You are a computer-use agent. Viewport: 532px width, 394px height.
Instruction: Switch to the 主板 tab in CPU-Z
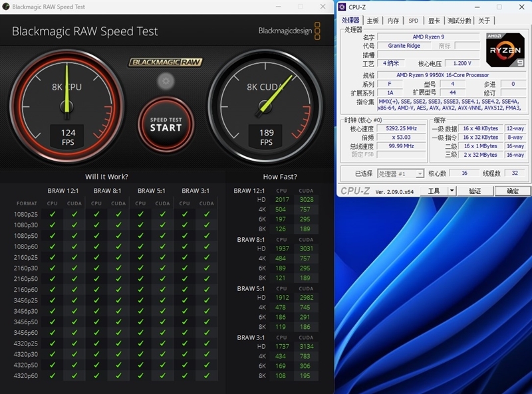pyautogui.click(x=372, y=21)
